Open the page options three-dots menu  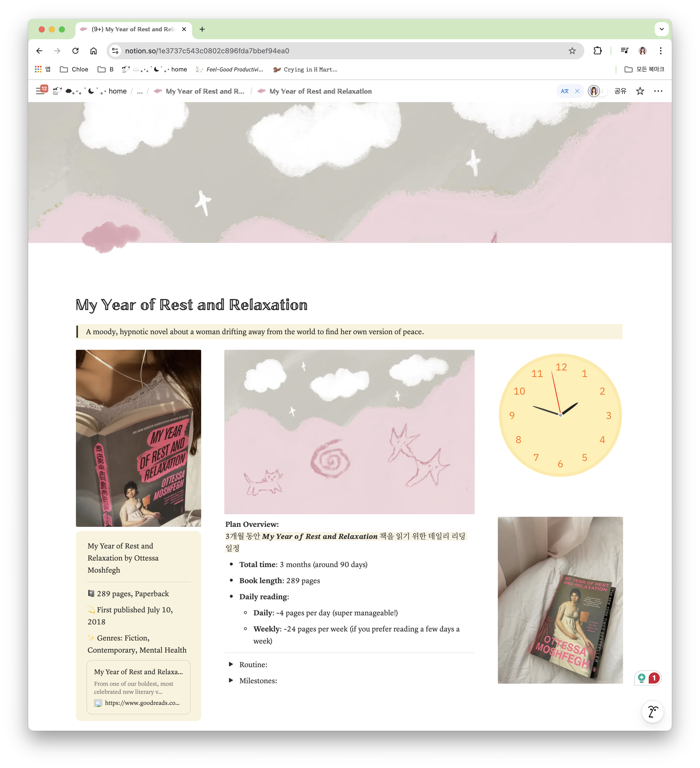pos(658,91)
